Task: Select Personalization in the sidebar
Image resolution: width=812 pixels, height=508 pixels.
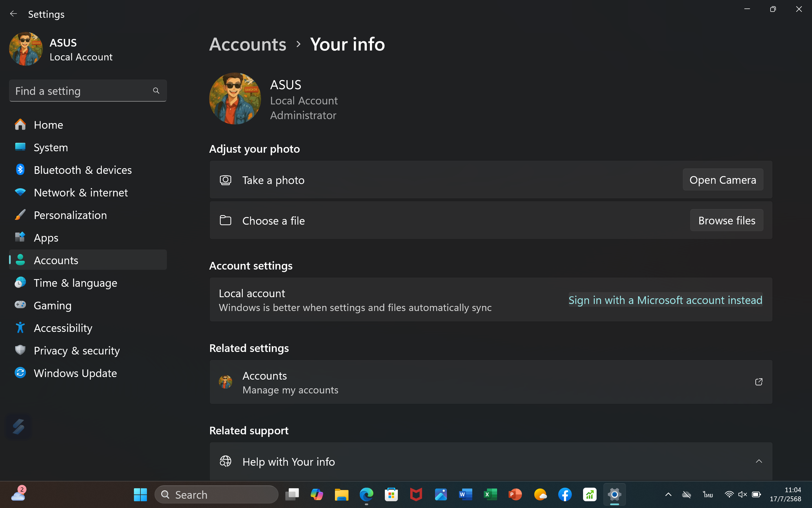Action: pos(88,215)
